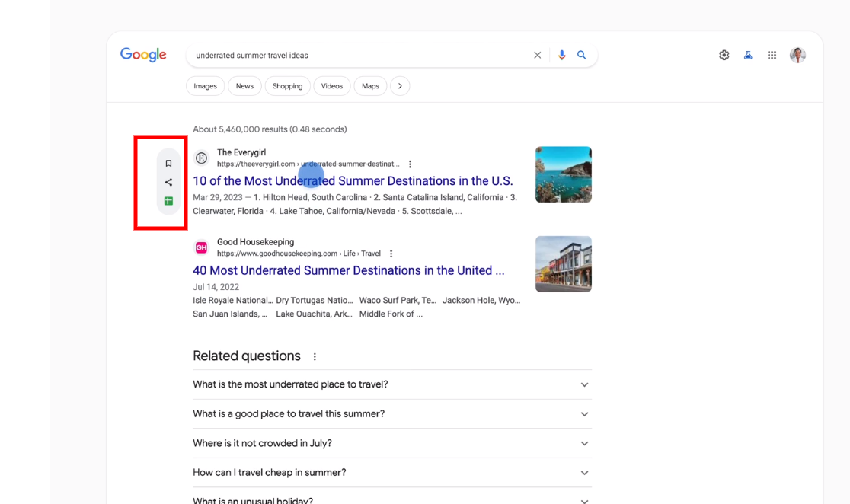
Task: Expand "What is a good place to travel this summer?"
Action: coord(392,414)
